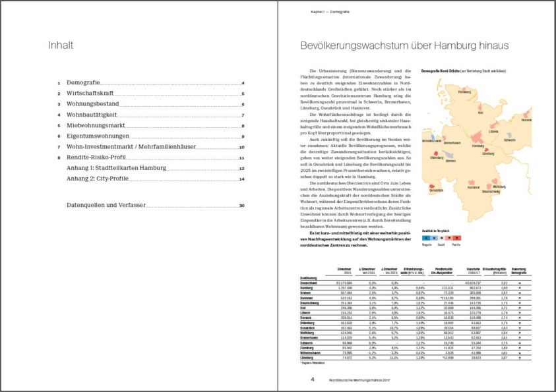
Task: Select the Lüneburg row name in the table
Action: [307, 358]
